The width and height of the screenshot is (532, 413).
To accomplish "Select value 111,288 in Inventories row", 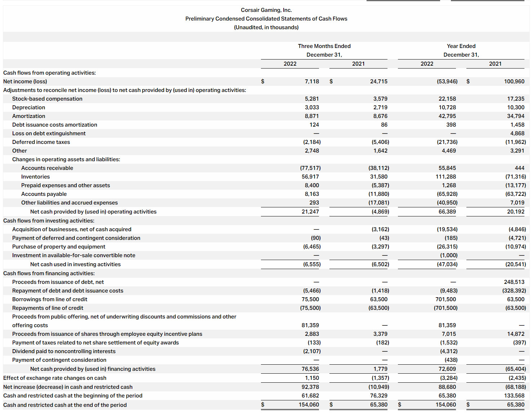I will tap(446, 177).
